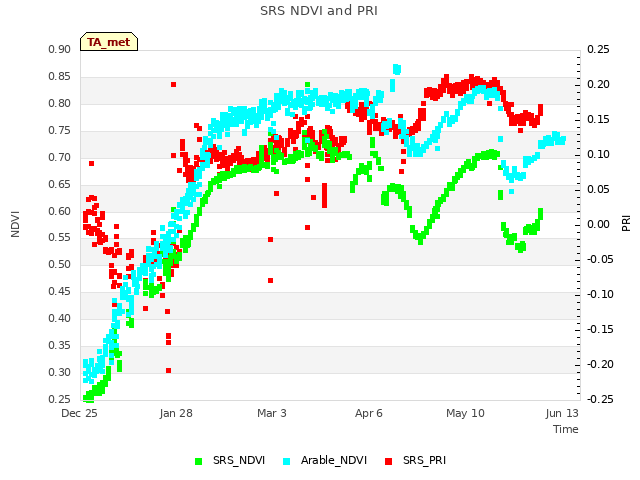Click the 0.20 PRI axis value
This screenshot has height=480, width=640.
(x=598, y=84)
